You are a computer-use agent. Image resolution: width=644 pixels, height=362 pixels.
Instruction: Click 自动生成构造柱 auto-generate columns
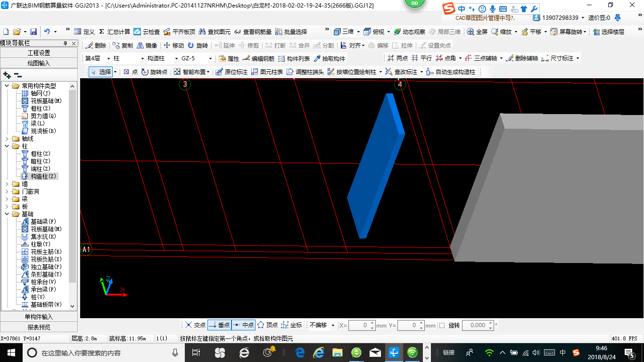coord(450,72)
